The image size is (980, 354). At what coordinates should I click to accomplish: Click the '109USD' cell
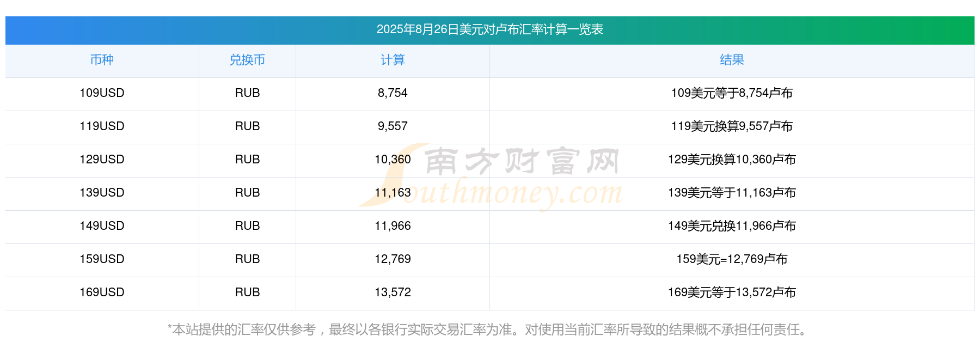102,93
